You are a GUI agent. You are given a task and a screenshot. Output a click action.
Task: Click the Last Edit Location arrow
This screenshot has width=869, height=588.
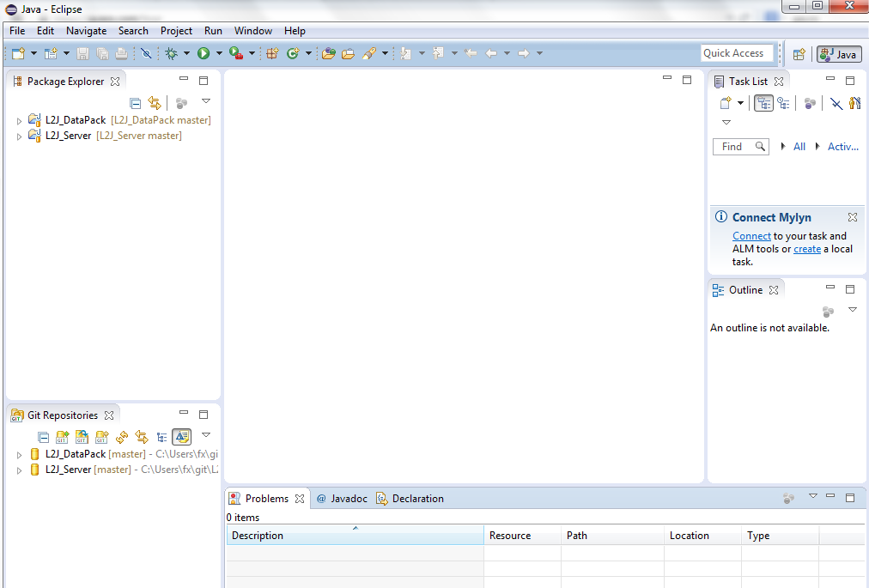pos(471,53)
